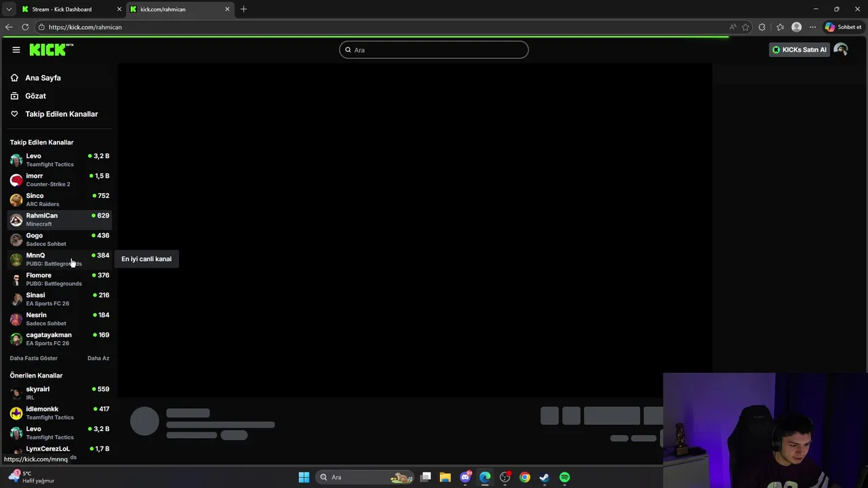
Task: Click the KICK logo
Action: (52, 49)
